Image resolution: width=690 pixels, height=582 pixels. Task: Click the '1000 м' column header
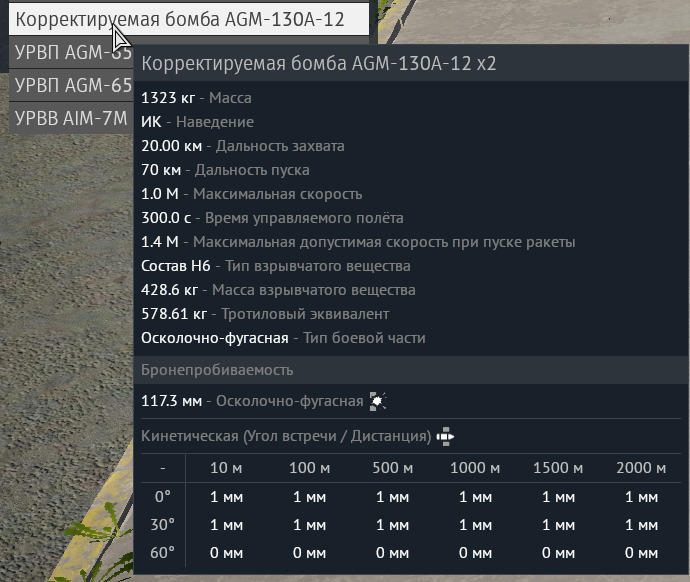[x=475, y=468]
